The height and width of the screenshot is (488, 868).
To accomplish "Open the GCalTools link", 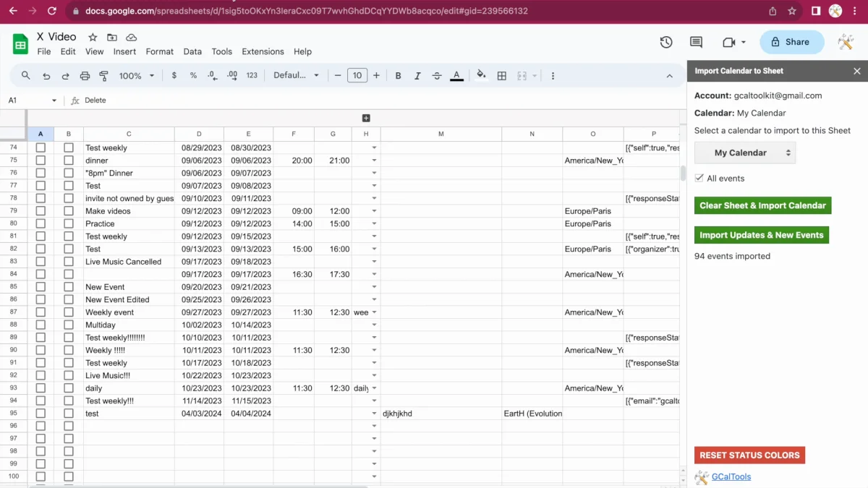I will pos(731,476).
